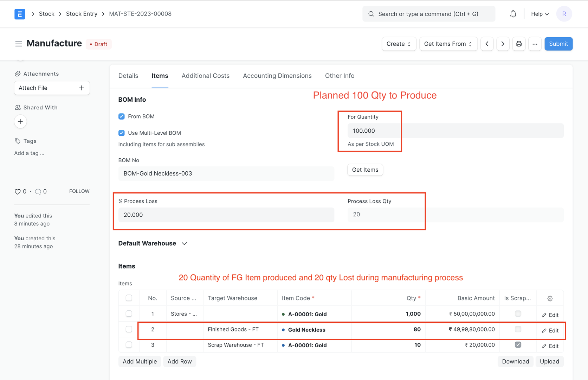
Task: Navigate to previous record with left chevron
Action: point(487,44)
